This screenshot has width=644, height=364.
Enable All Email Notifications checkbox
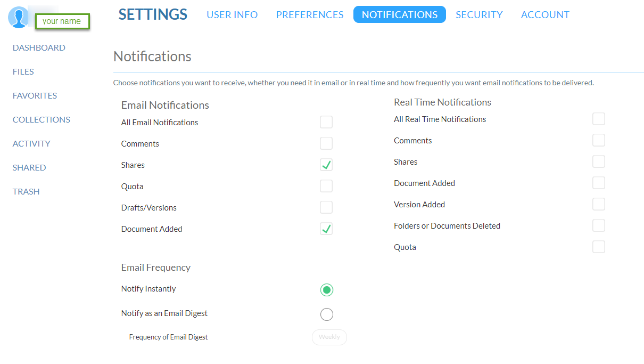(x=326, y=122)
